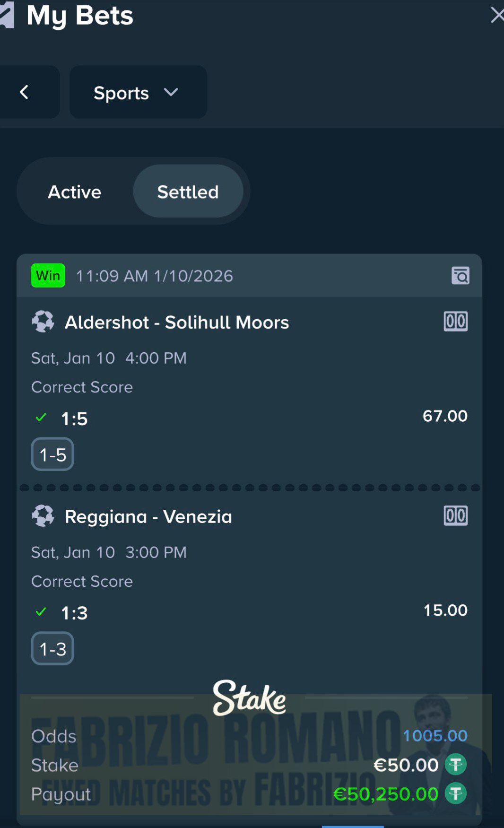This screenshot has height=828, width=504.
Task: Select the soccer ball icon for Reggiana - Venezia
Action: click(x=43, y=516)
